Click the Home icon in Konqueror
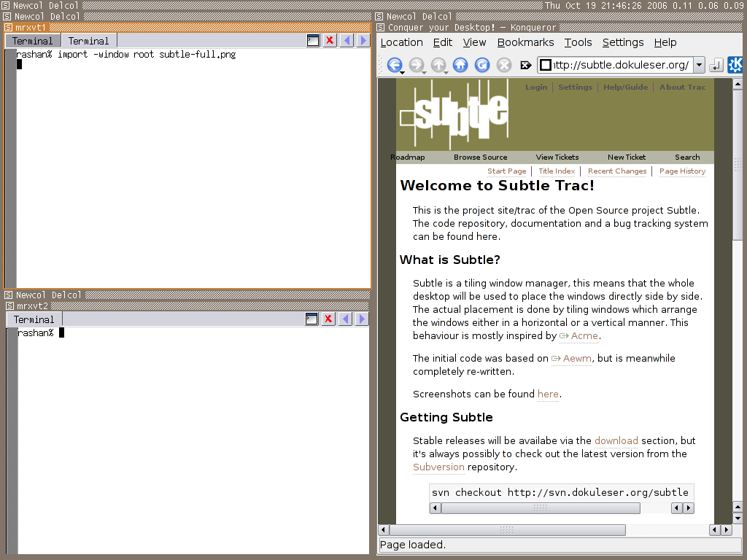This screenshot has height=560, width=747. [460, 65]
